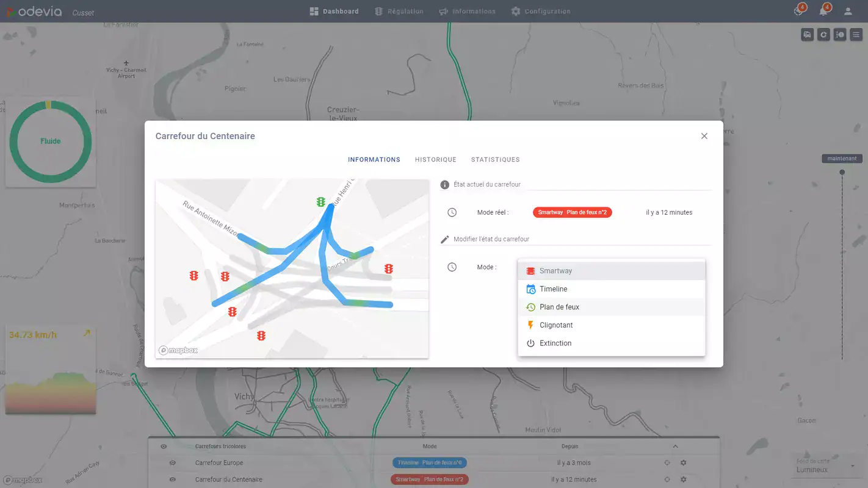Click the traffic vehicles layer icon
Viewport: 868px width, 488px height.
(808, 35)
